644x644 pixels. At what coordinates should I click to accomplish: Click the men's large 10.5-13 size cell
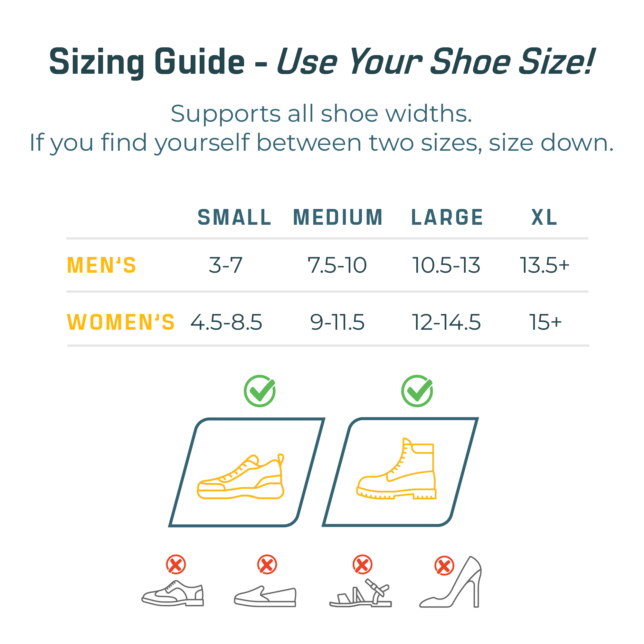(x=446, y=266)
